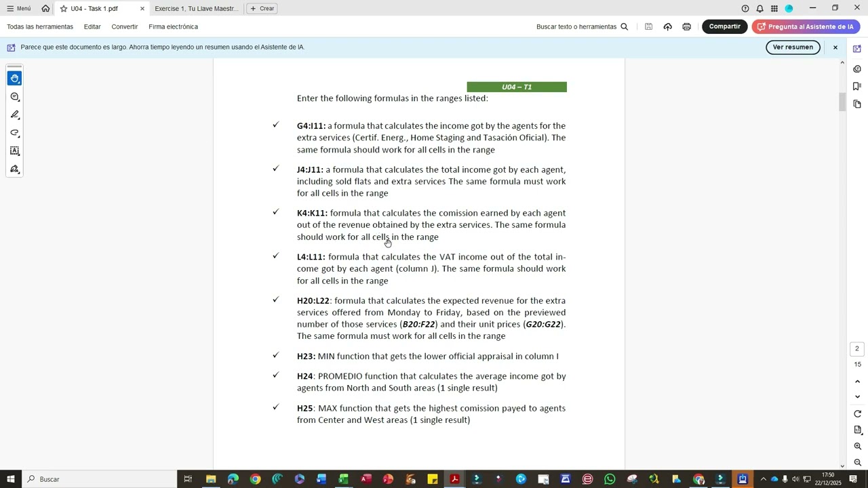Open Excel from the taskbar

(x=344, y=479)
